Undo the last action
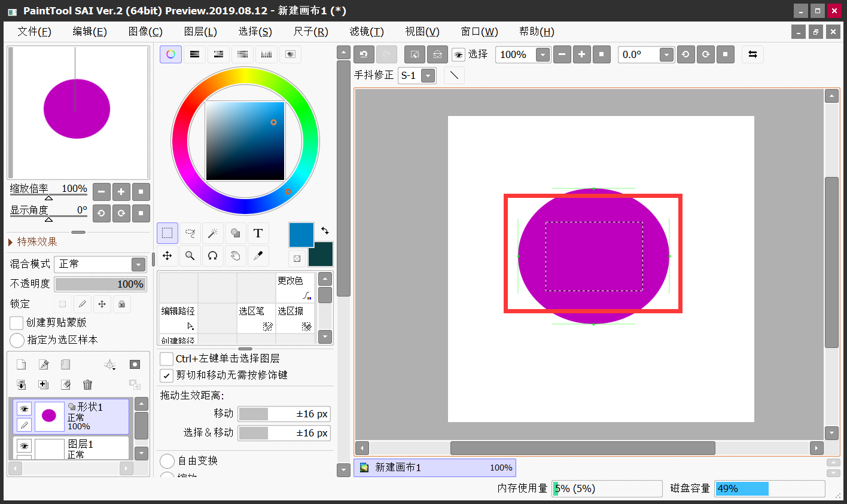The width and height of the screenshot is (847, 504). pos(364,54)
